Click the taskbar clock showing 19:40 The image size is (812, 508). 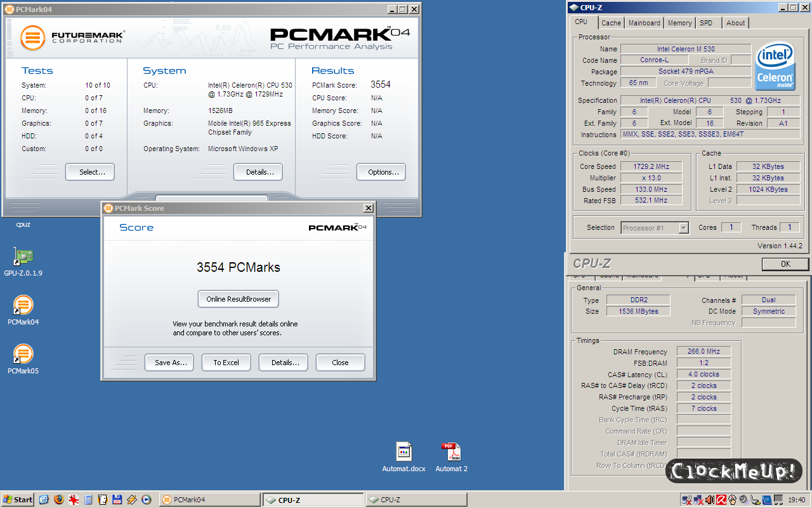pyautogui.click(x=797, y=500)
